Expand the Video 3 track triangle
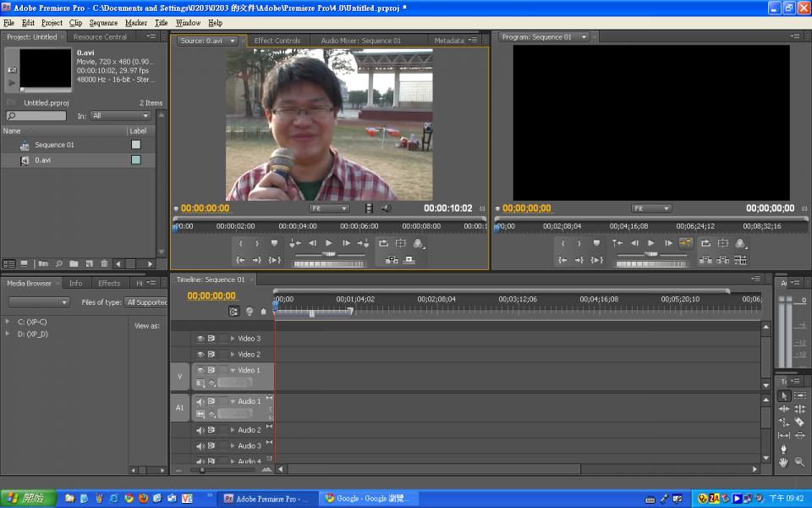The image size is (812, 508). (x=233, y=339)
